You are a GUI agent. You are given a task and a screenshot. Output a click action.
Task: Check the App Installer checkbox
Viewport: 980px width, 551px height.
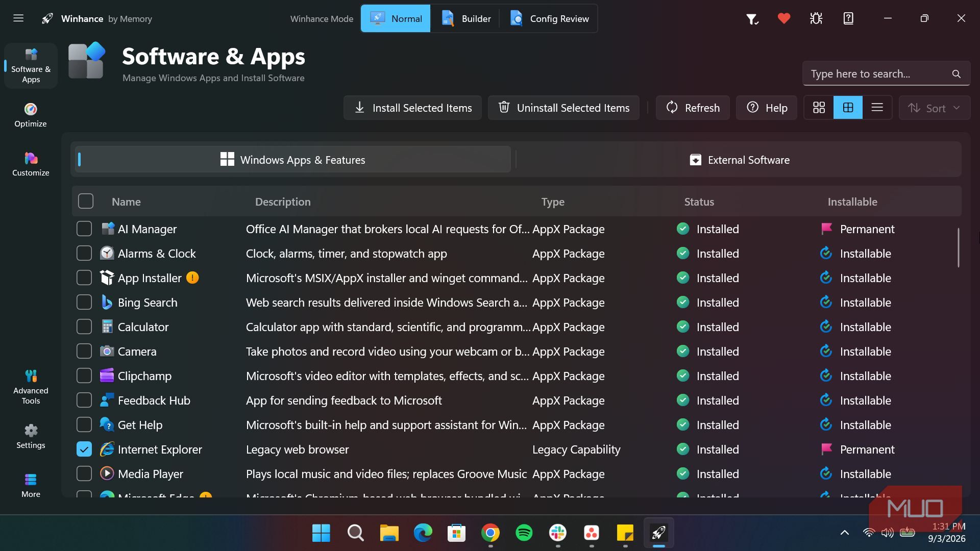click(x=84, y=278)
